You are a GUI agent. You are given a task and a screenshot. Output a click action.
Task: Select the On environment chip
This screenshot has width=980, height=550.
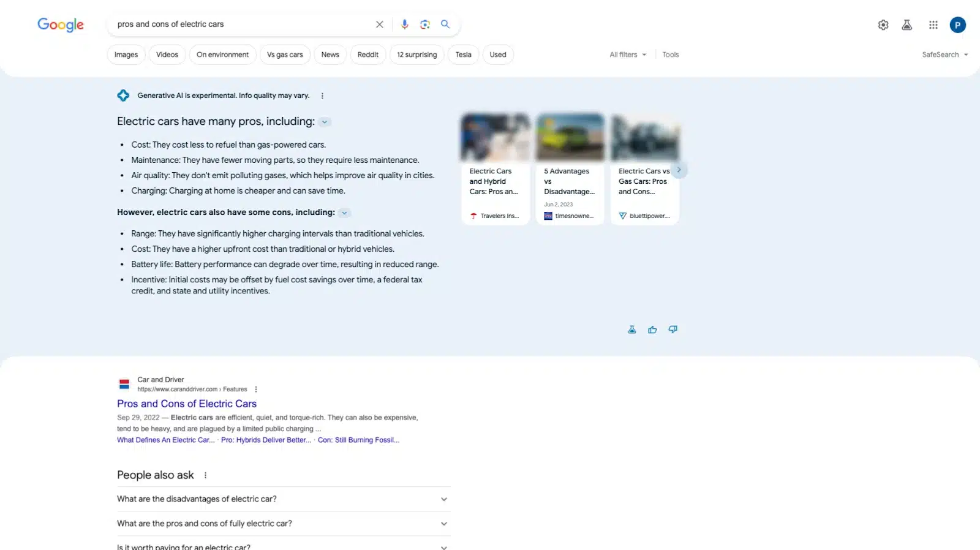(222, 55)
